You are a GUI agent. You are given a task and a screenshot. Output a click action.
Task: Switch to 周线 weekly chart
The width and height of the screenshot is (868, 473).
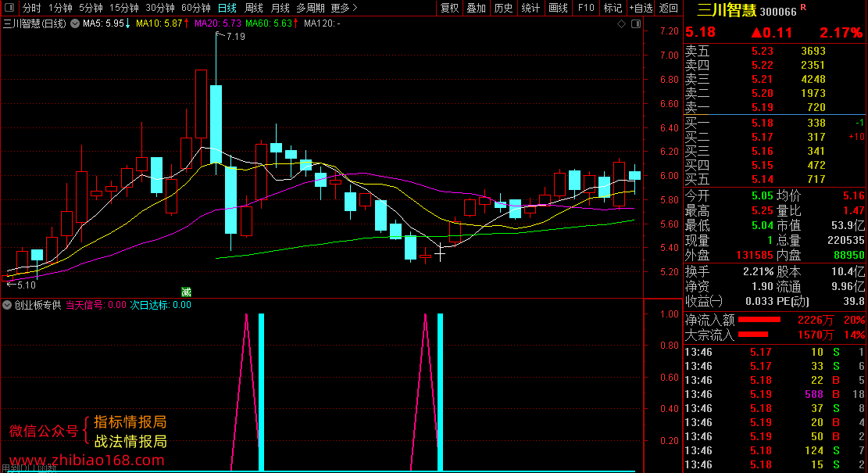(x=254, y=8)
